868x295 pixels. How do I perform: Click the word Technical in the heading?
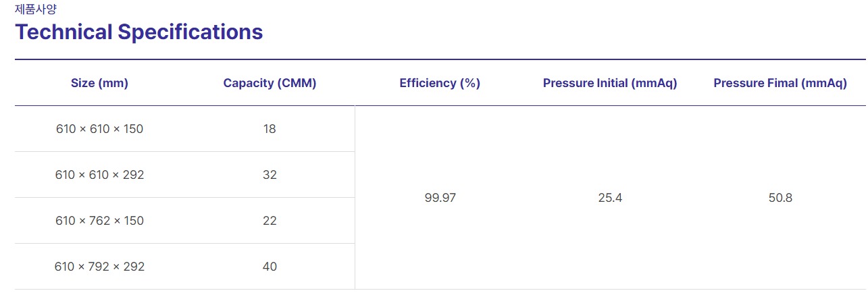(63, 32)
